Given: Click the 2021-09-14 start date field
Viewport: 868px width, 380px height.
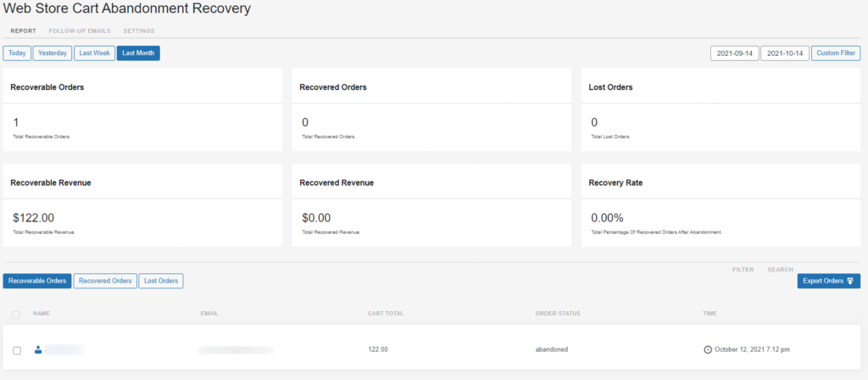Looking at the screenshot, I should 734,53.
